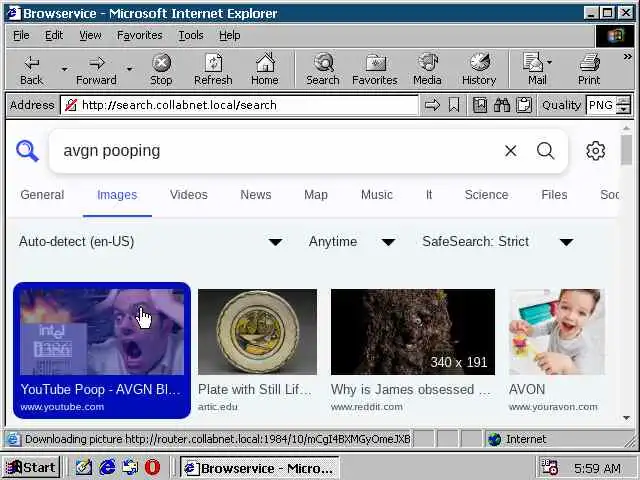Click the www.youravon.com source link
Viewport: 640px width, 480px height.
coord(553,407)
